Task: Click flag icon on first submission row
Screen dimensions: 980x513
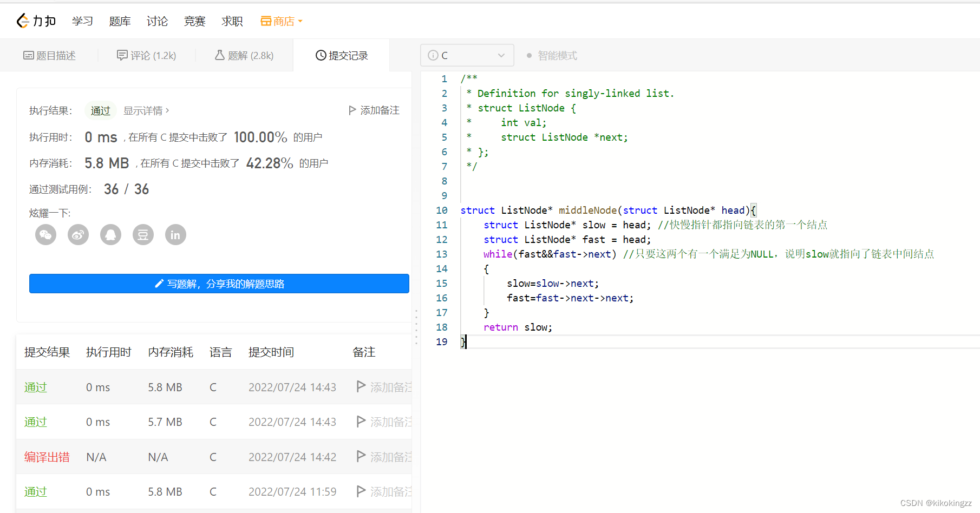Action: [x=361, y=386]
